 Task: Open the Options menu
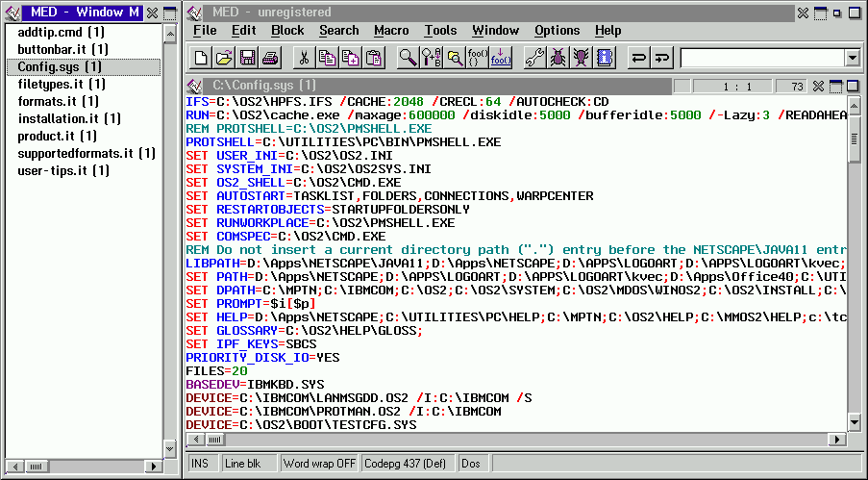(557, 31)
